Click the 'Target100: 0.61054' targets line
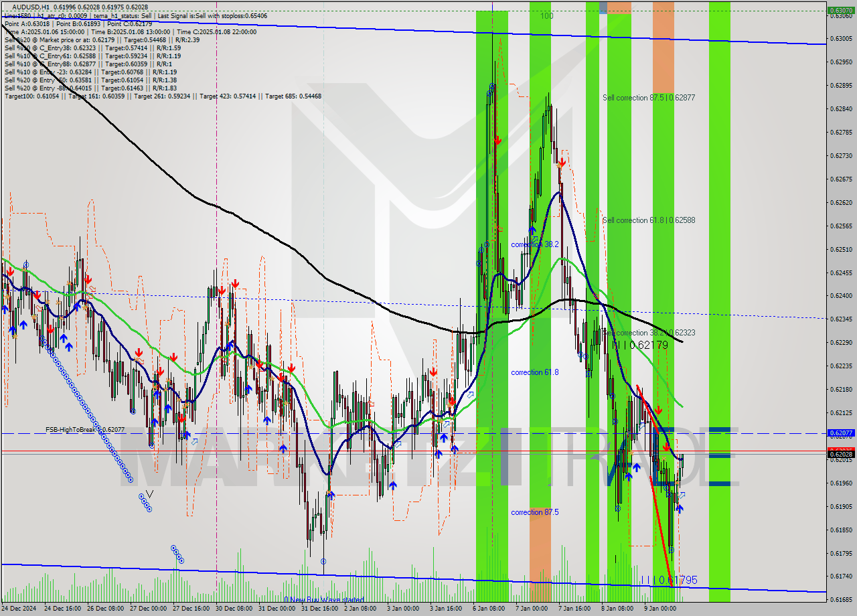 pyautogui.click(x=163, y=96)
